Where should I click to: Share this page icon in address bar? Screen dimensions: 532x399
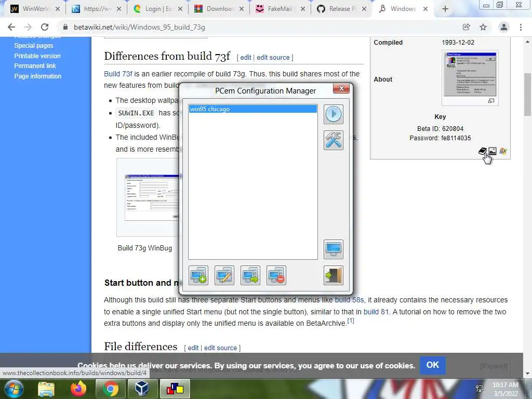pyautogui.click(x=466, y=27)
